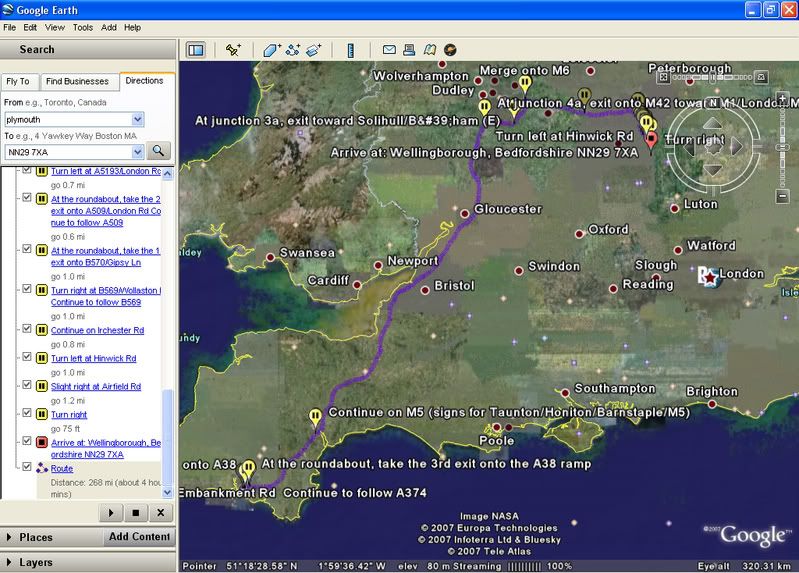Click the red destination marker on map
Screen dimensions: 799x573
[651, 140]
